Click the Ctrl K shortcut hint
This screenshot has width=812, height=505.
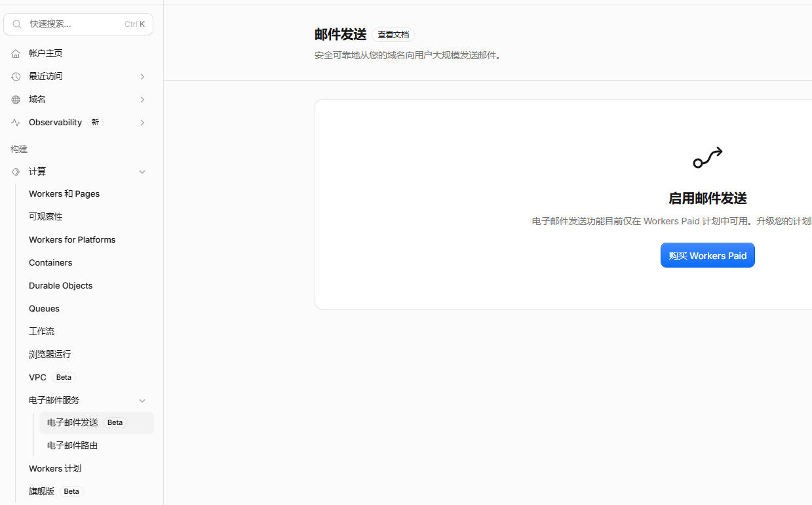coord(134,24)
